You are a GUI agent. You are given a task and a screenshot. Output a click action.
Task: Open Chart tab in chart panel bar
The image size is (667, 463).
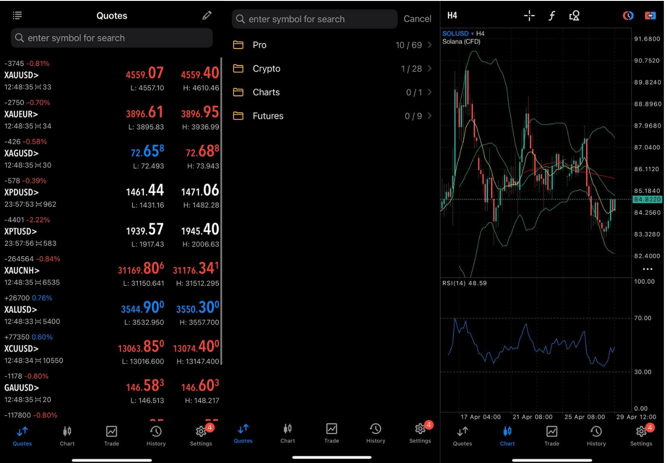507,436
